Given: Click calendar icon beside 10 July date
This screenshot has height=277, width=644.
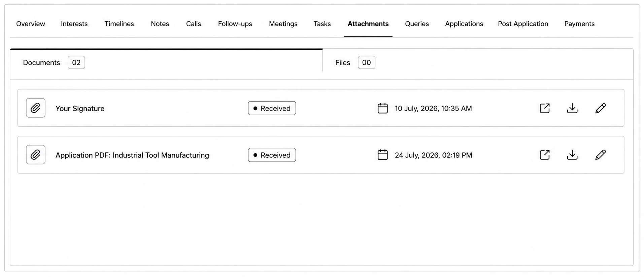Looking at the screenshot, I should click(382, 108).
